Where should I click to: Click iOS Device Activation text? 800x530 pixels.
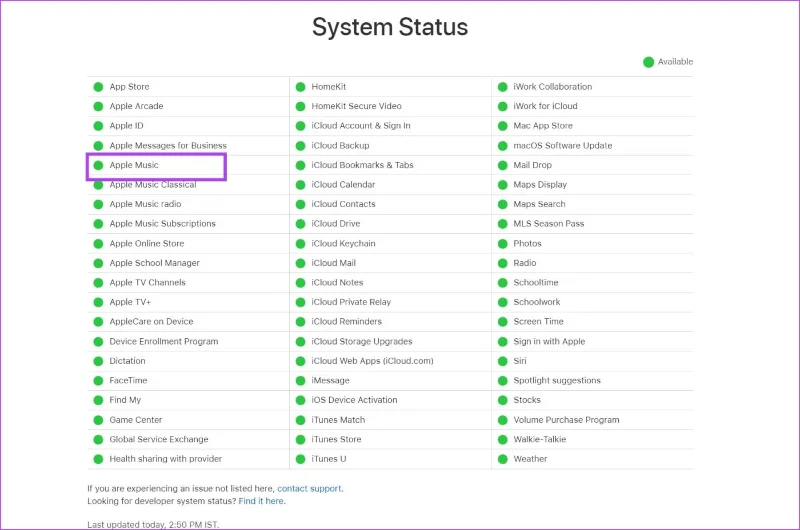tap(354, 400)
